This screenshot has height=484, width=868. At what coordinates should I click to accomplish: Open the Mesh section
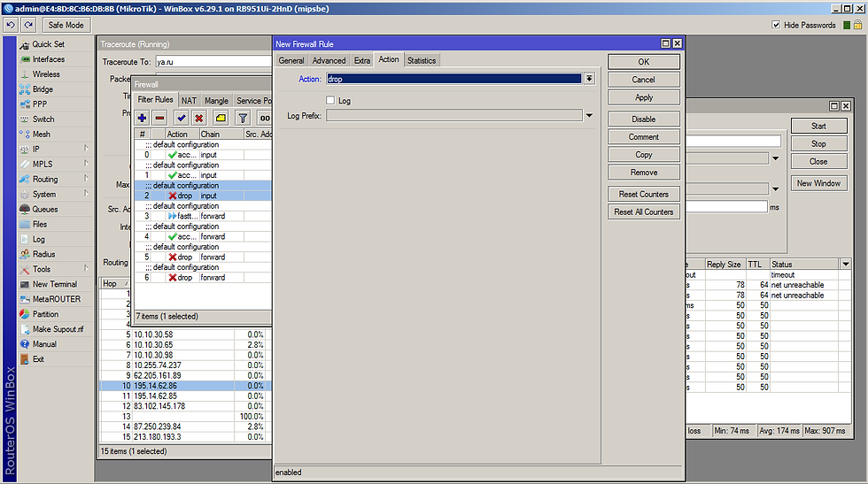tap(41, 134)
